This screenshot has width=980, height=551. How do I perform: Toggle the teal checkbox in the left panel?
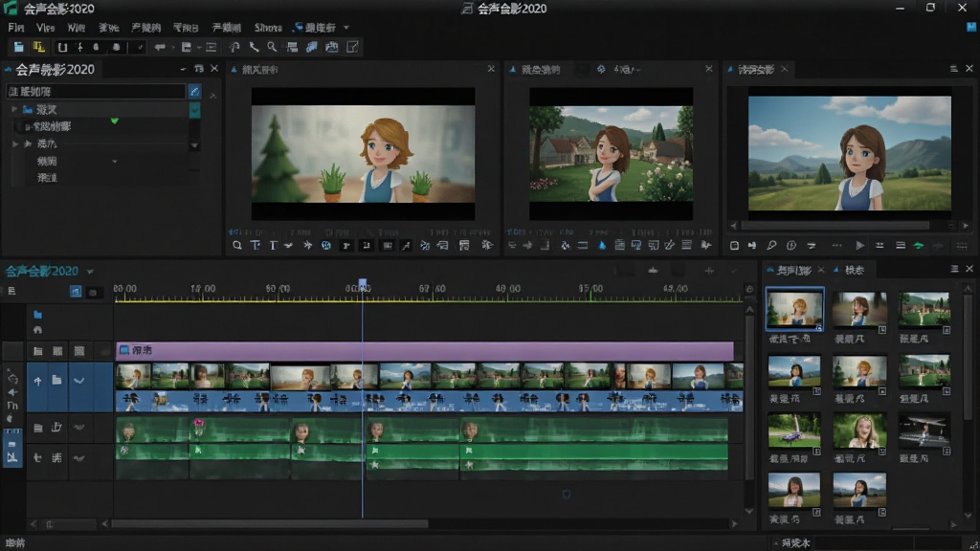click(x=195, y=110)
